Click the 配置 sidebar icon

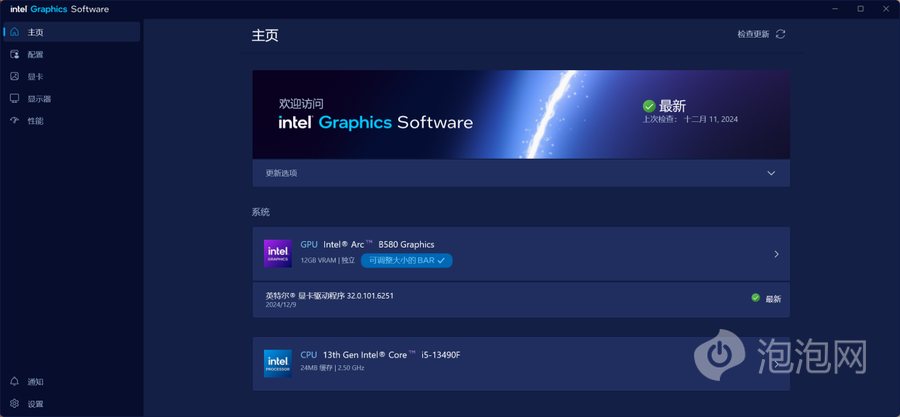[x=15, y=54]
